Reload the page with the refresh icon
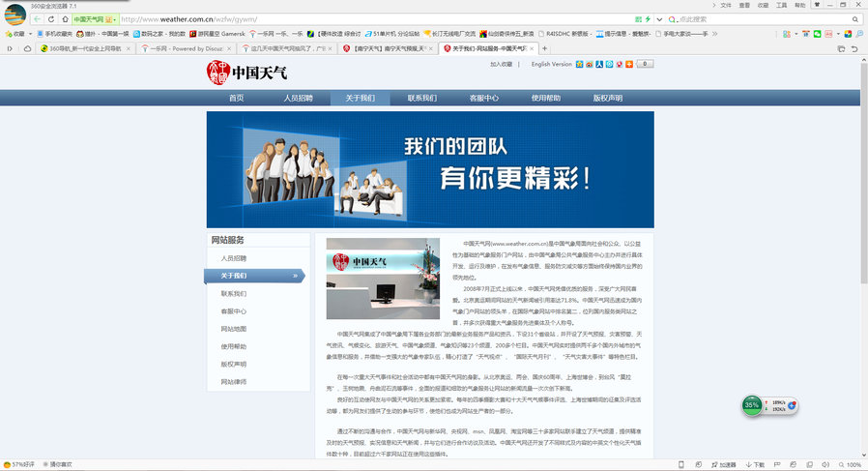The width and height of the screenshot is (868, 471). pyautogui.click(x=51, y=19)
